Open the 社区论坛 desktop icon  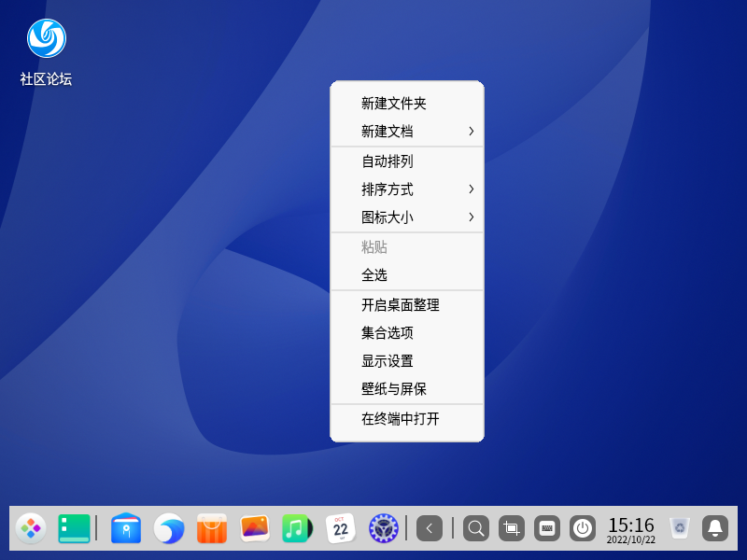[x=46, y=52]
